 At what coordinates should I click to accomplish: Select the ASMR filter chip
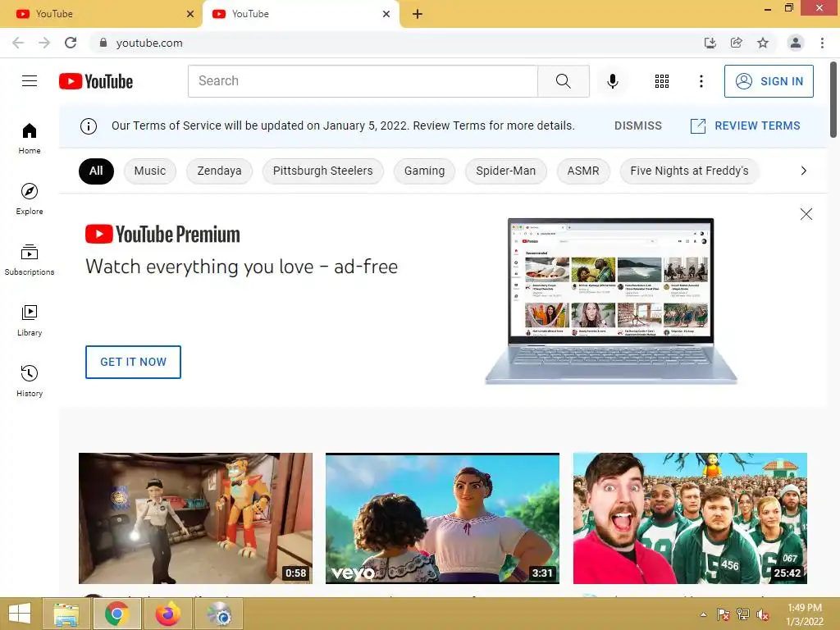(583, 171)
